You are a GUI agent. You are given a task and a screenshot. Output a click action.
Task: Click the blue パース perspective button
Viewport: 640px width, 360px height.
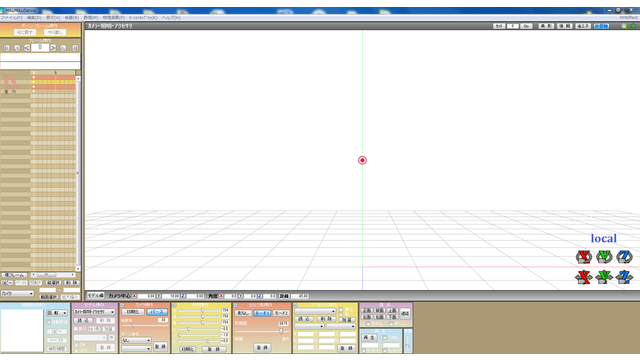pyautogui.click(x=157, y=312)
